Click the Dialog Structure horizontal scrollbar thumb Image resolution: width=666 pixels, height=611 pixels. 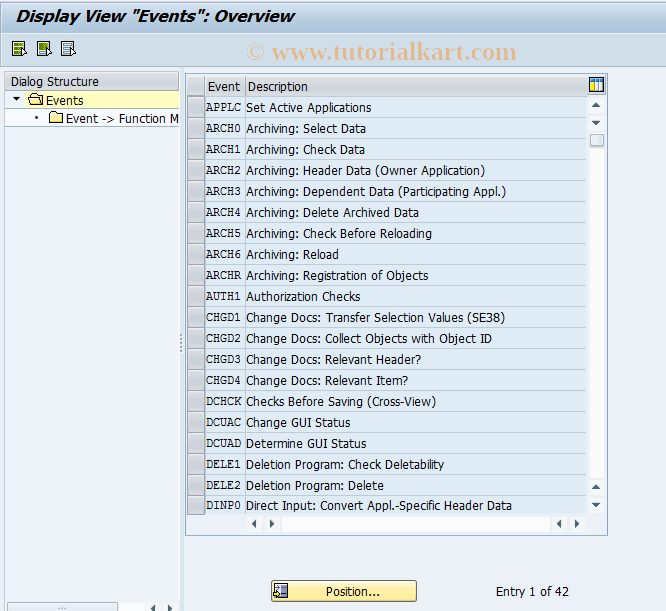[x=62, y=607]
